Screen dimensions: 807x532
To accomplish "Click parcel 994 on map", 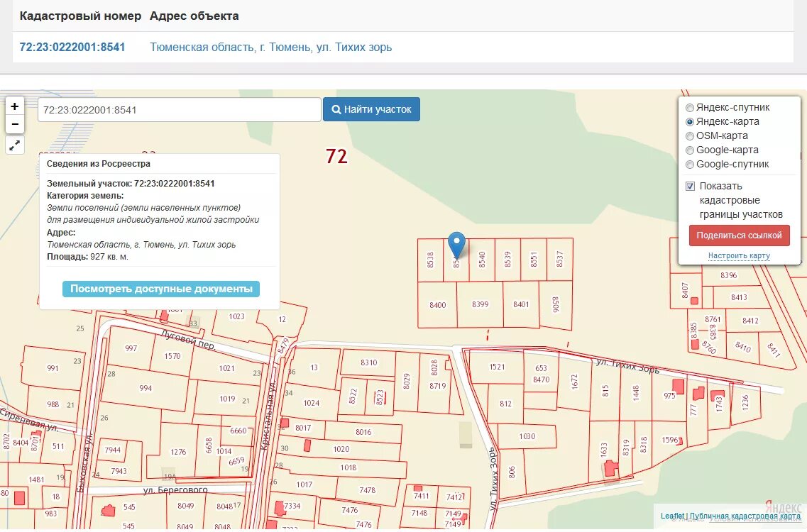I will (x=146, y=388).
